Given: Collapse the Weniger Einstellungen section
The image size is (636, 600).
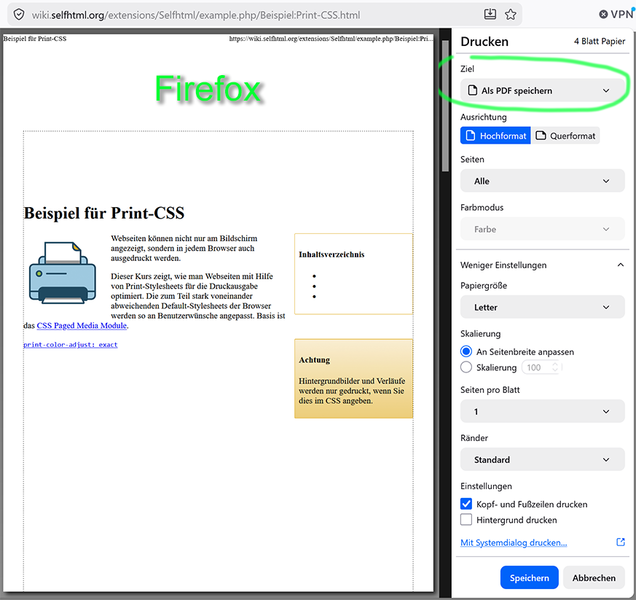Looking at the screenshot, I should coord(542,265).
